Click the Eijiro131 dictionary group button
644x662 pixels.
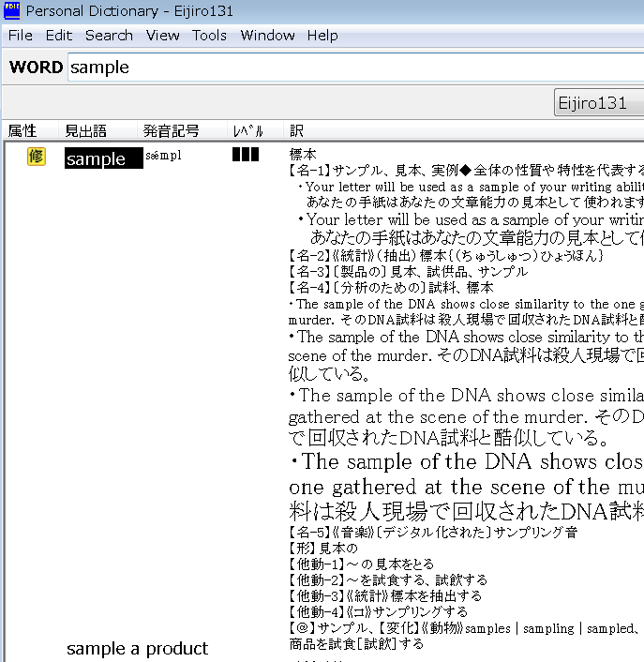(x=599, y=102)
